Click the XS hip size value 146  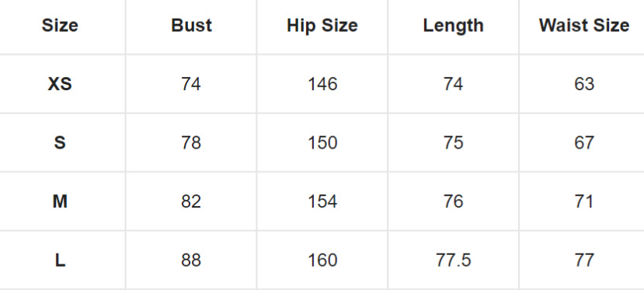tap(322, 84)
